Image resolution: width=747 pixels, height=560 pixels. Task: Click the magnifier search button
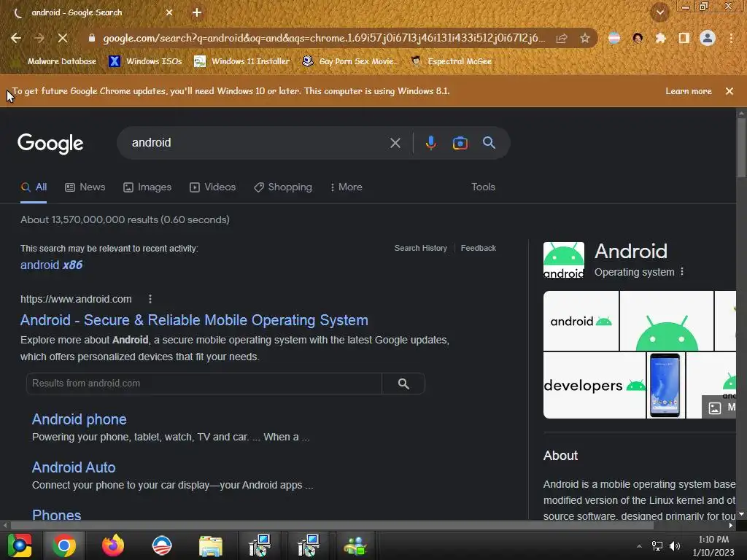489,143
